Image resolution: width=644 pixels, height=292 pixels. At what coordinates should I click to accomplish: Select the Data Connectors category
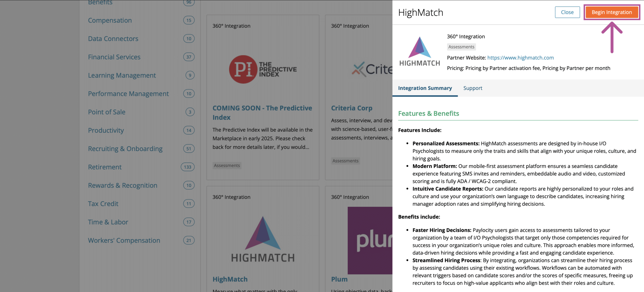tap(113, 39)
